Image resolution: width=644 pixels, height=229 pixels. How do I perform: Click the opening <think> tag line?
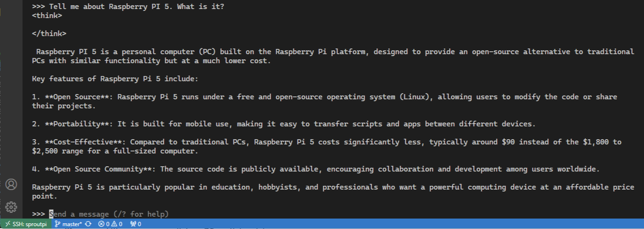pyautogui.click(x=47, y=16)
